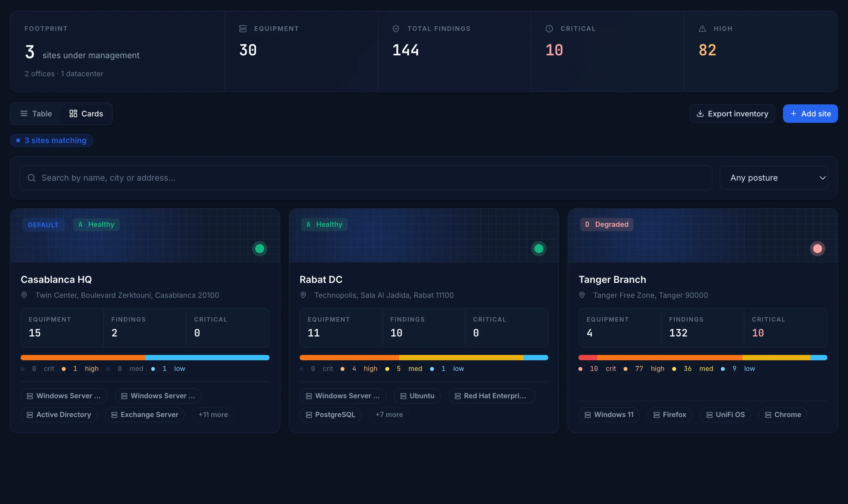Click server icon in Ubuntu tag
Viewport: 848px width, 504px height.
(x=403, y=396)
